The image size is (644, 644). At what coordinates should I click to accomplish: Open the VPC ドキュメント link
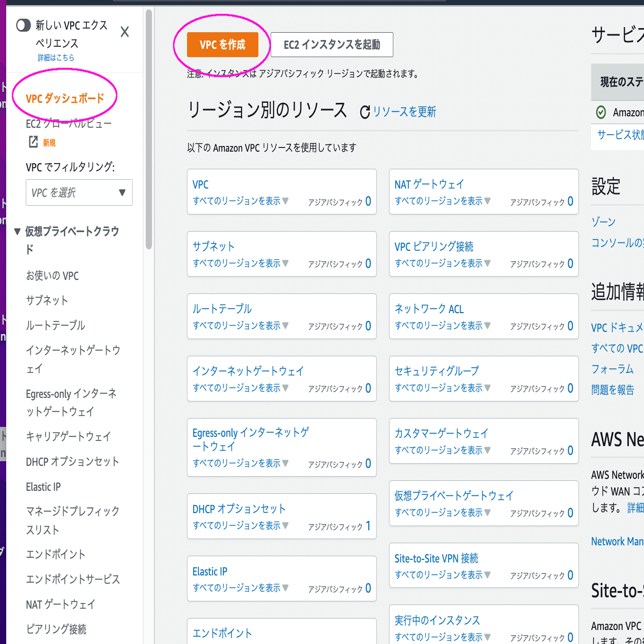618,328
